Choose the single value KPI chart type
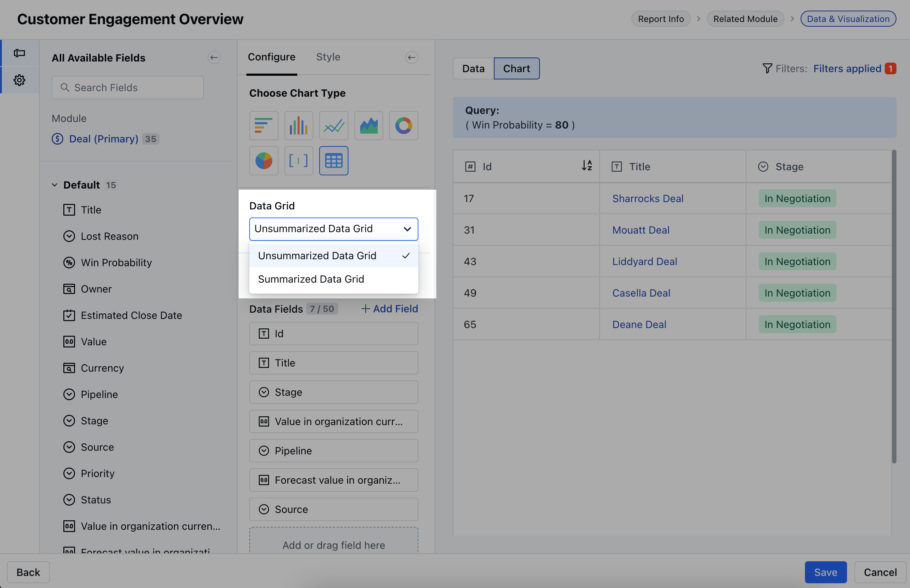910x588 pixels. [298, 161]
